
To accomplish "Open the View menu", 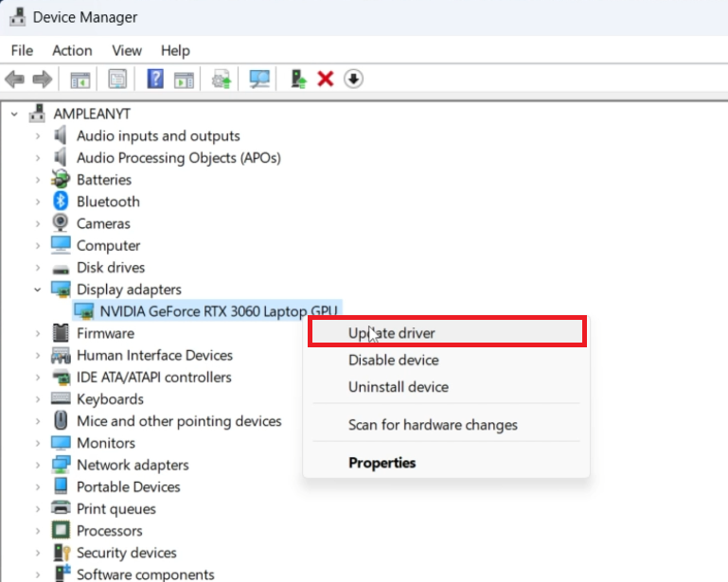I will (127, 50).
